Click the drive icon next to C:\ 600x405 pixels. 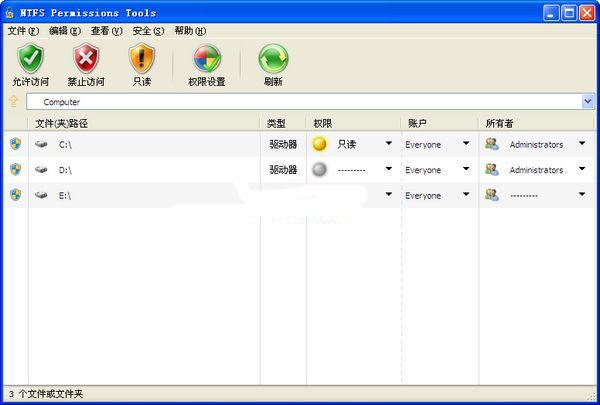click(41, 144)
